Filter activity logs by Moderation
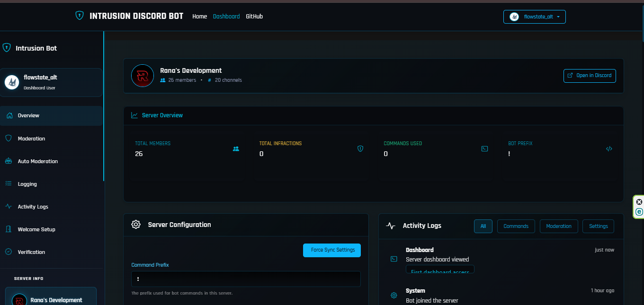The height and width of the screenshot is (305, 644). click(559, 226)
